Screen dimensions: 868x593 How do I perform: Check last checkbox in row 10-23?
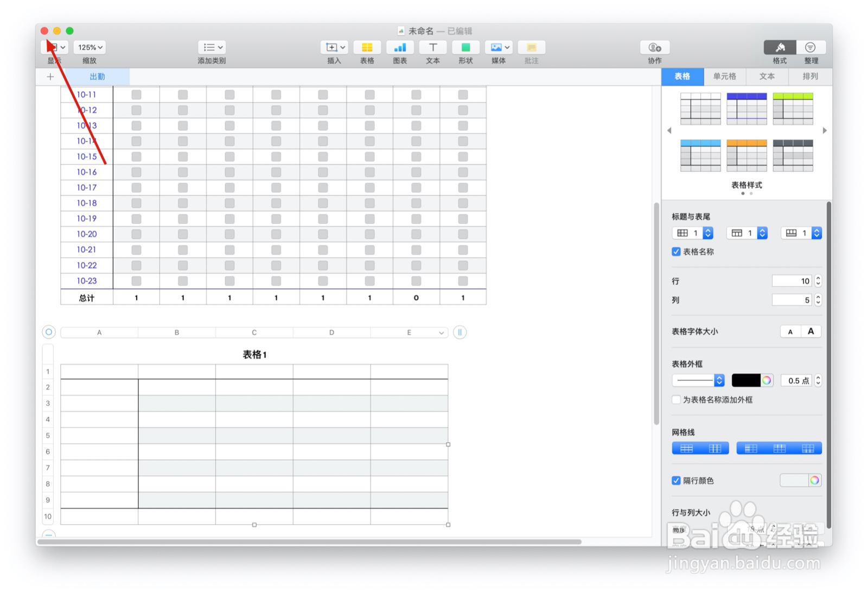pos(463,281)
